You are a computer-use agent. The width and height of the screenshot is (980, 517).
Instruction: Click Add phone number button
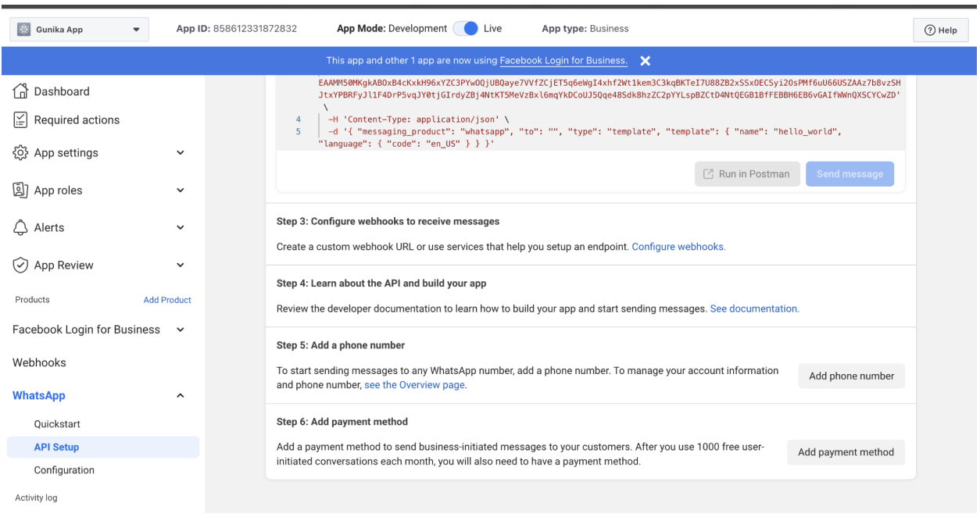click(851, 376)
